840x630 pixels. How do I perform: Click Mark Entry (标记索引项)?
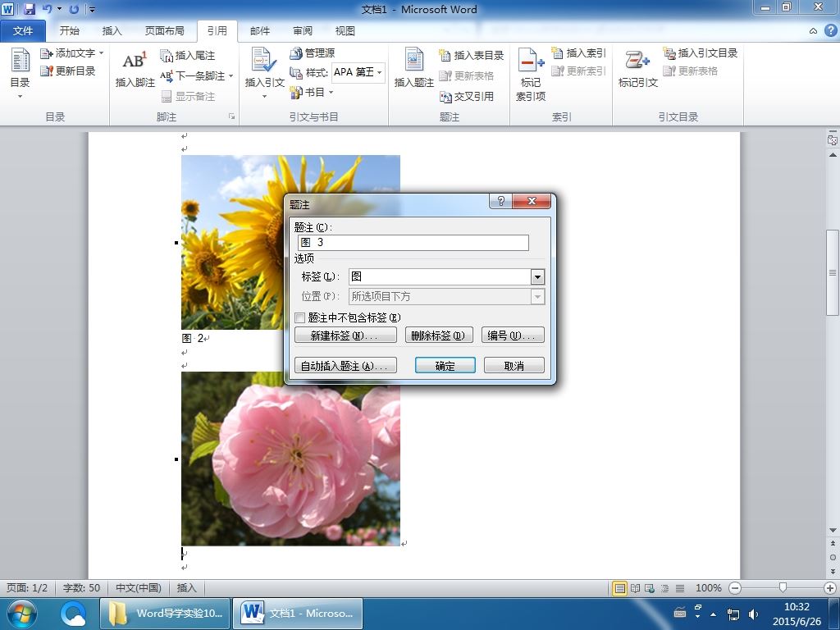click(531, 74)
